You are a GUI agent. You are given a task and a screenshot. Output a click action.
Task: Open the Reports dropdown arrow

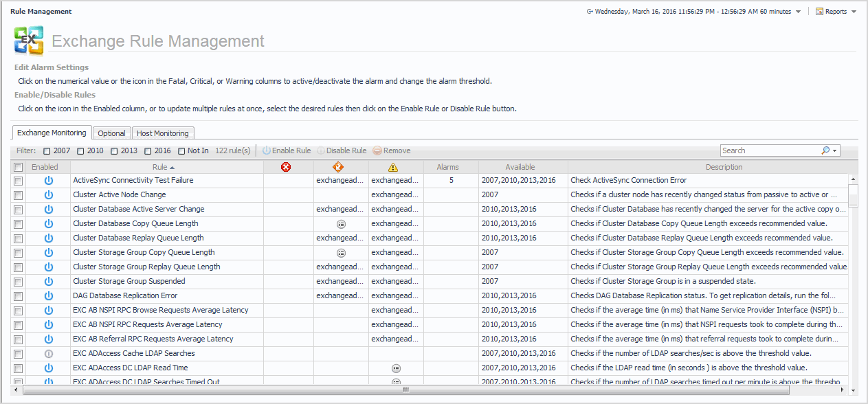(x=854, y=12)
